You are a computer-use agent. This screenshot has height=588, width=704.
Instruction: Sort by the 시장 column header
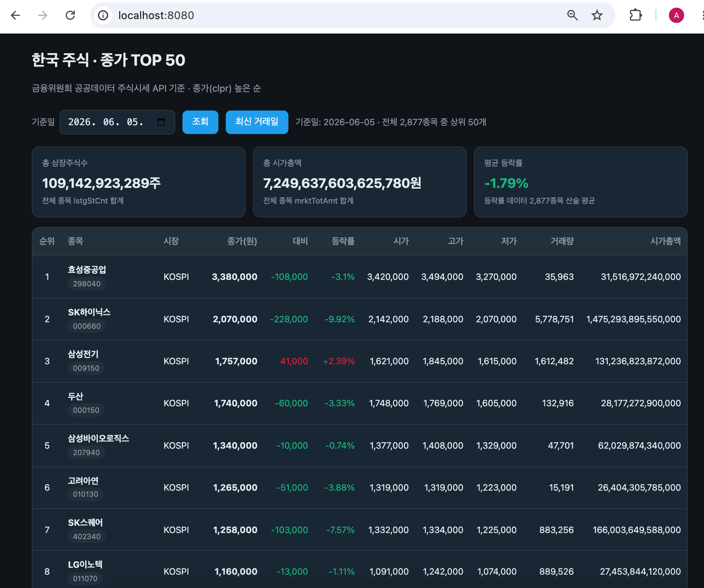[x=171, y=241]
